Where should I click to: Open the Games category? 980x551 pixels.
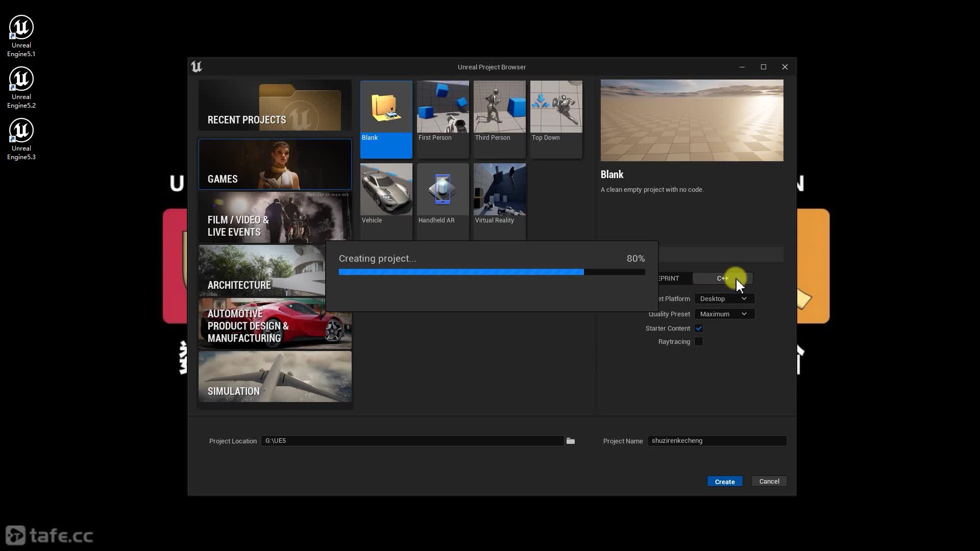(275, 164)
